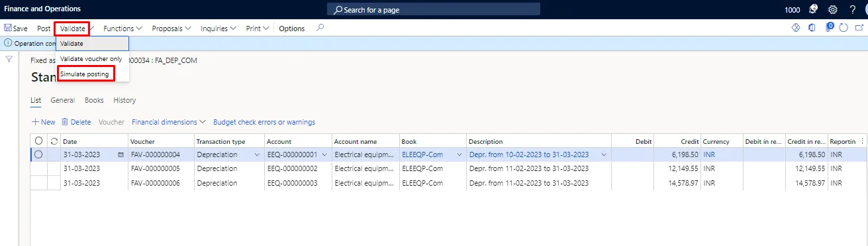Switch to the List tab

[x=36, y=100]
